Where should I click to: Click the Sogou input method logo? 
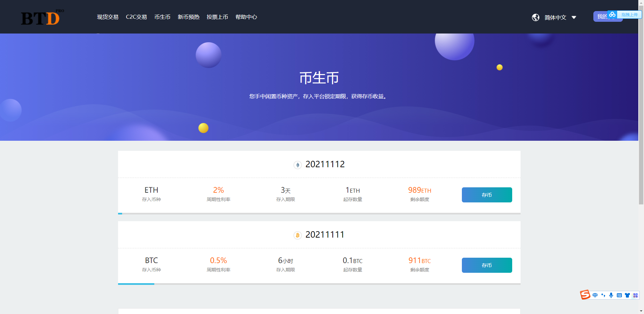point(585,295)
